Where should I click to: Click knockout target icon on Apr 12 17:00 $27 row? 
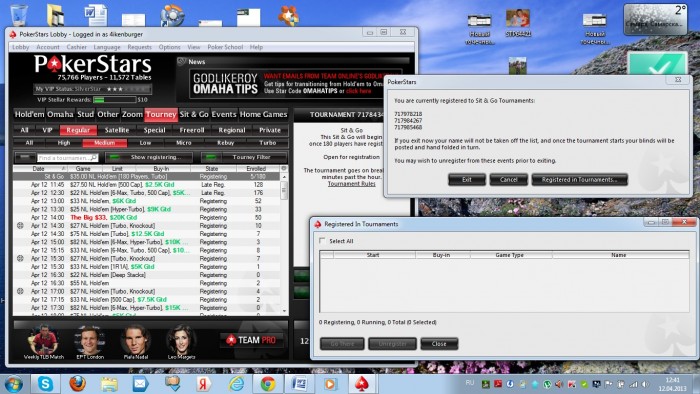click(x=20, y=291)
